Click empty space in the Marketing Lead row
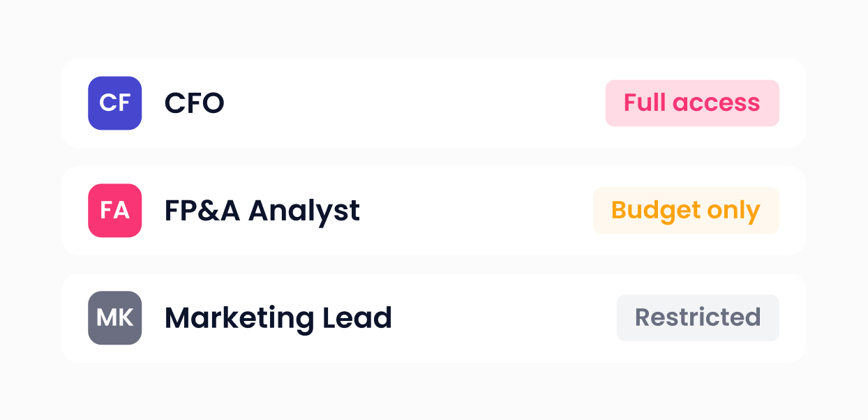This screenshot has height=420, width=868. [502, 318]
